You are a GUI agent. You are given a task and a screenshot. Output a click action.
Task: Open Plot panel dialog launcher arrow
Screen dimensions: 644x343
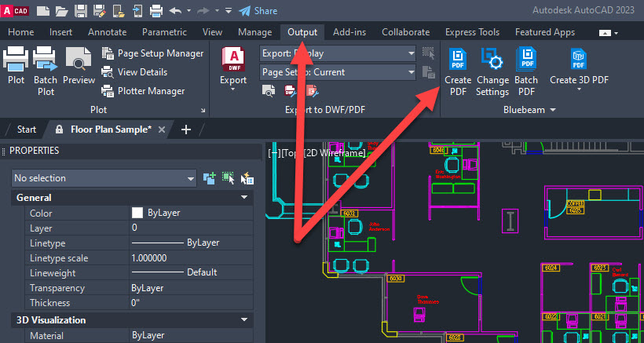pyautogui.click(x=203, y=111)
